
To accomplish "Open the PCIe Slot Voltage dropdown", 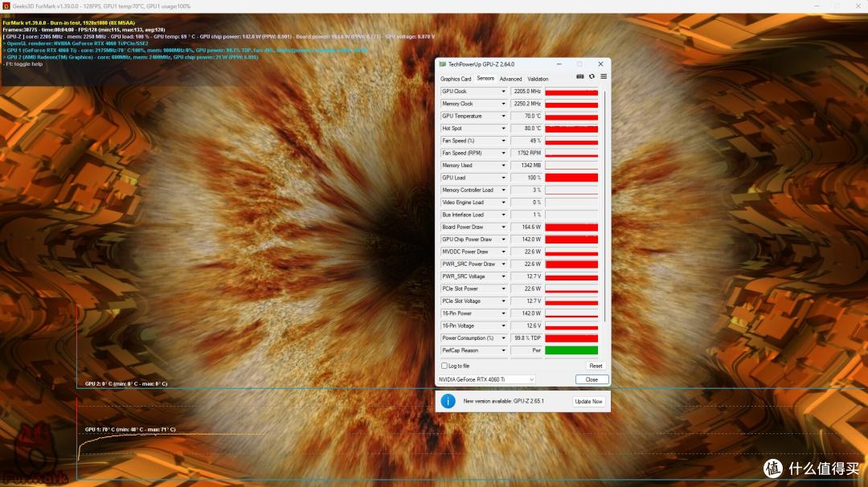I will (x=503, y=301).
